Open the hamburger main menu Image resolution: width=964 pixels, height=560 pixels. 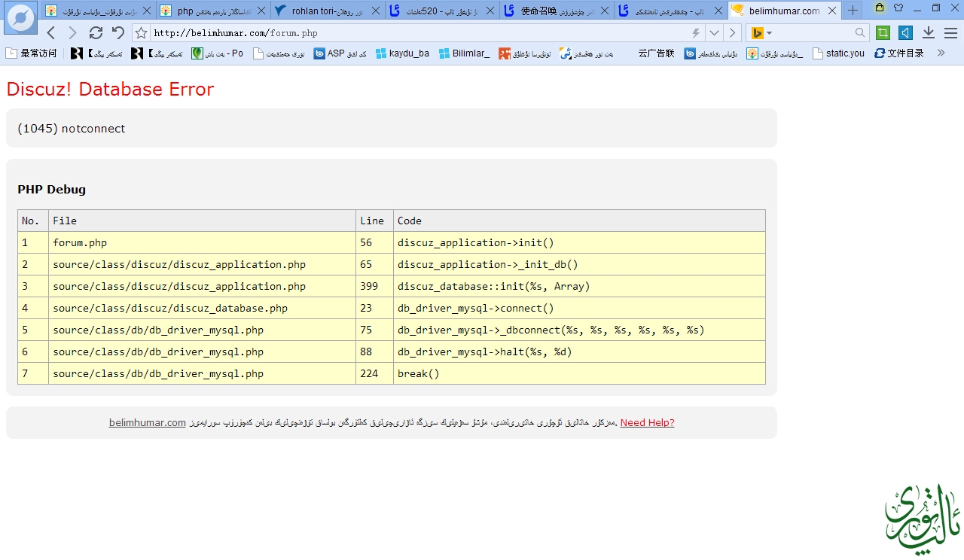pos(950,33)
